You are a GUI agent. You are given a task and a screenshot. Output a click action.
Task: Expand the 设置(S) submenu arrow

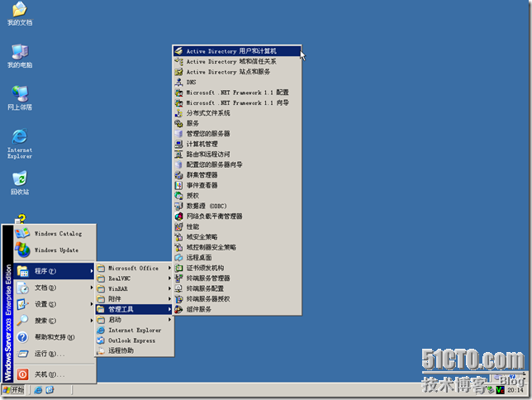click(x=92, y=304)
